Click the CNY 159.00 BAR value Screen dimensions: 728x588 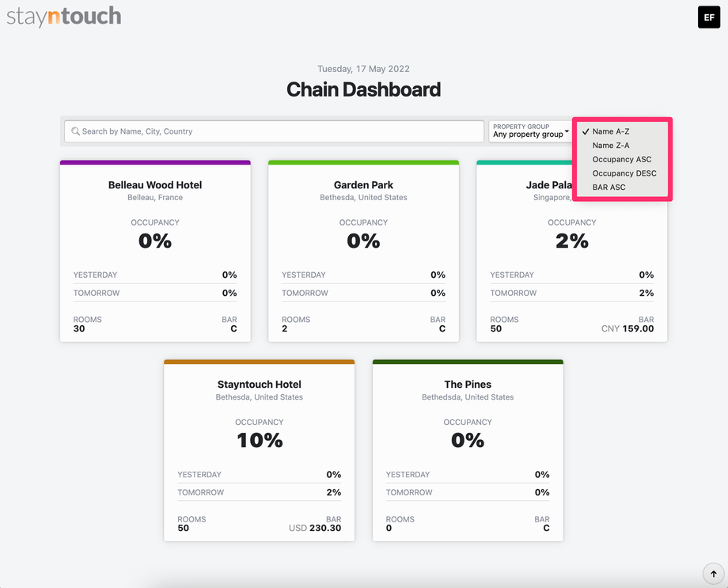point(628,329)
